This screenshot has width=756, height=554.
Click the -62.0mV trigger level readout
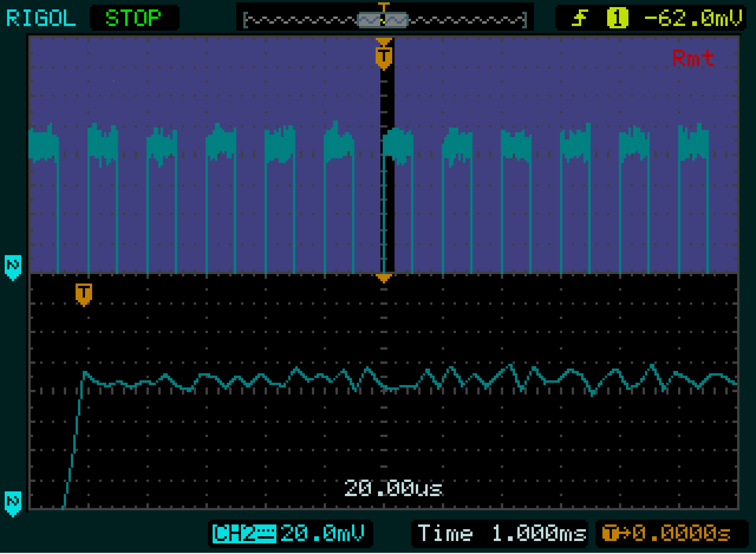tap(693, 18)
